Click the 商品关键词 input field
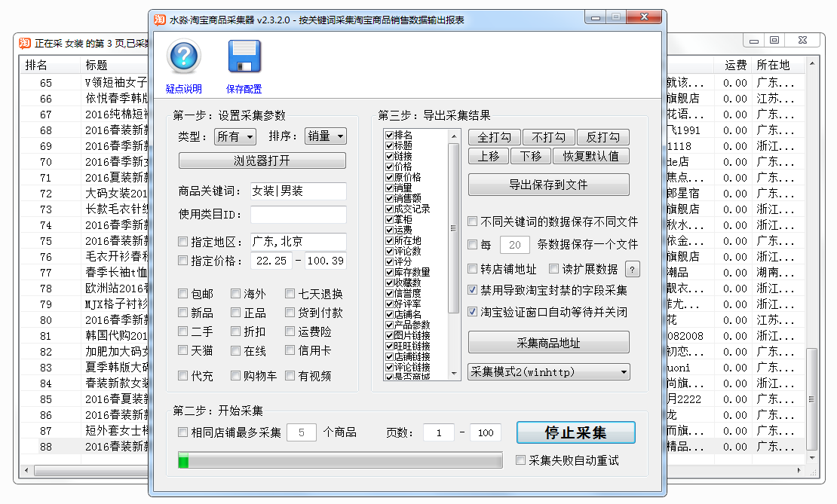The image size is (837, 504). [x=298, y=191]
